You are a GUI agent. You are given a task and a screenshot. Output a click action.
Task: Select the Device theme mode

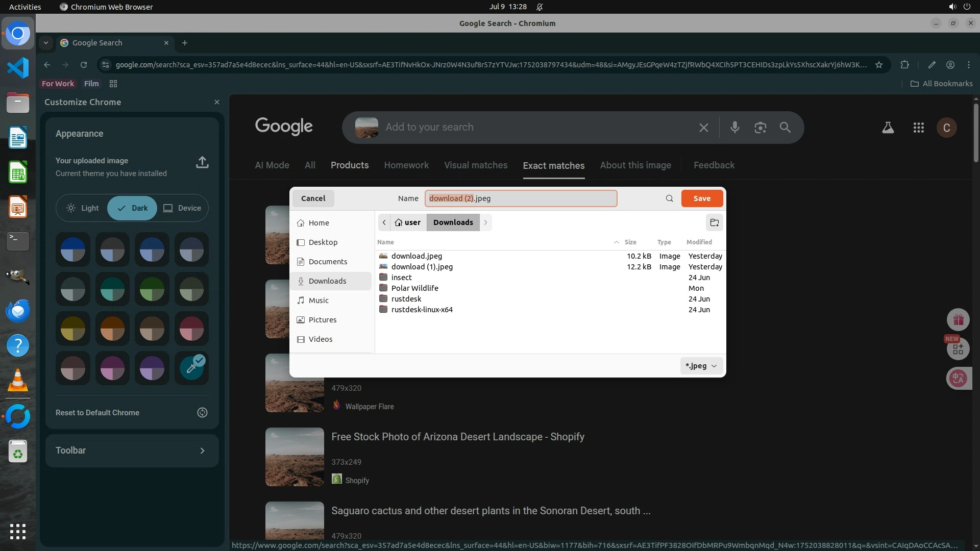(182, 208)
